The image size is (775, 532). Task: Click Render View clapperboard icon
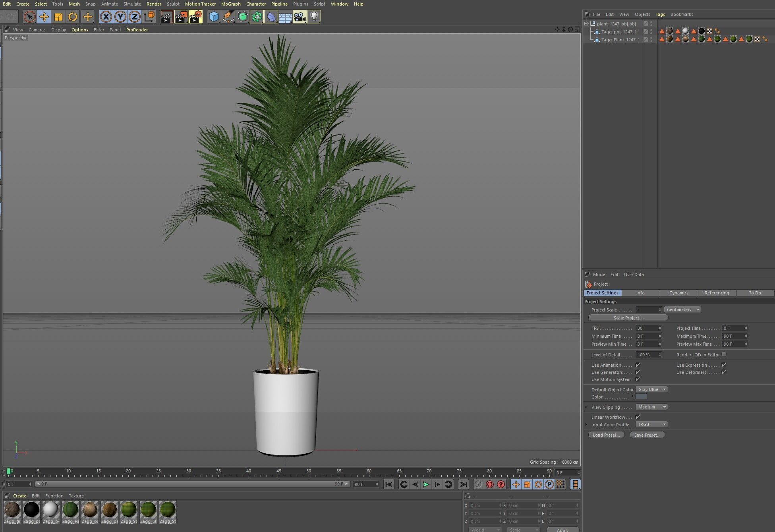[x=167, y=17]
